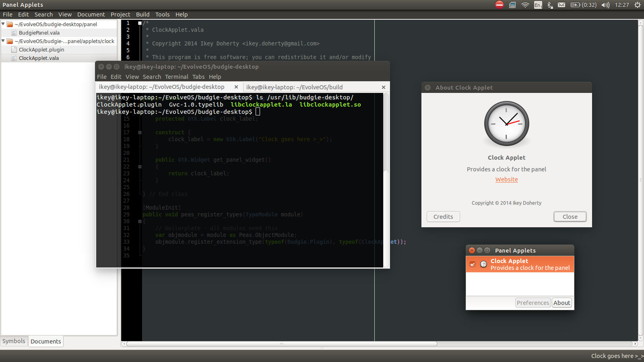This screenshot has height=362, width=644.
Task: Fold the comment block at line 1
Action: click(140, 23)
